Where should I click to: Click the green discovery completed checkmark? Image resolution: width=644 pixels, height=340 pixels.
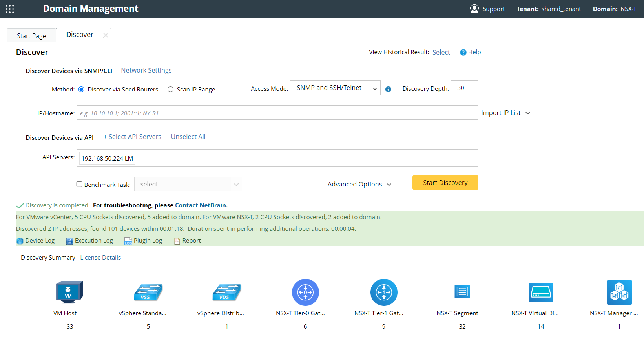point(20,205)
